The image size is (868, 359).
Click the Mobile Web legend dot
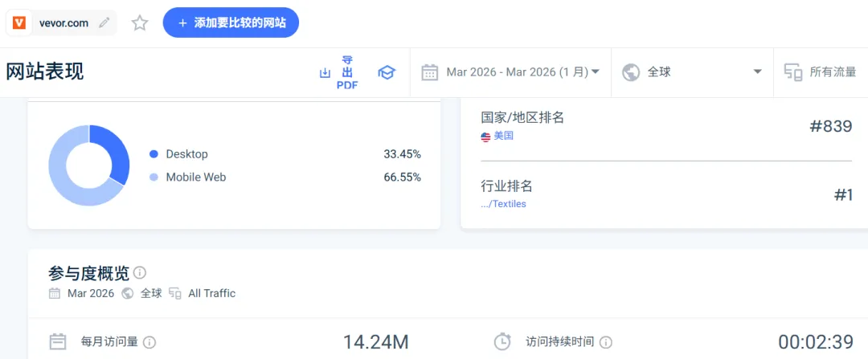tap(154, 177)
